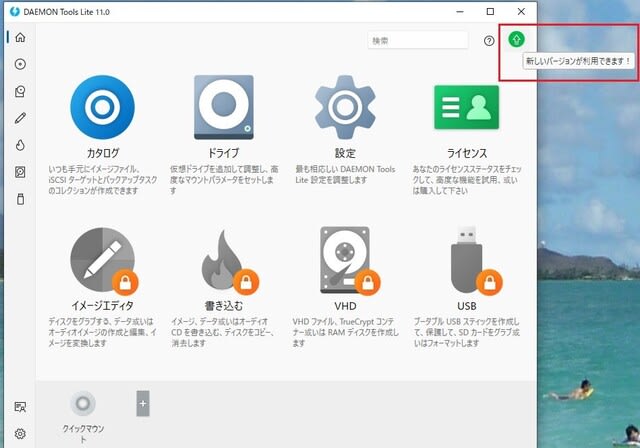Click the イメージエディタ label text
The width and height of the screenshot is (640, 448).
(102, 306)
